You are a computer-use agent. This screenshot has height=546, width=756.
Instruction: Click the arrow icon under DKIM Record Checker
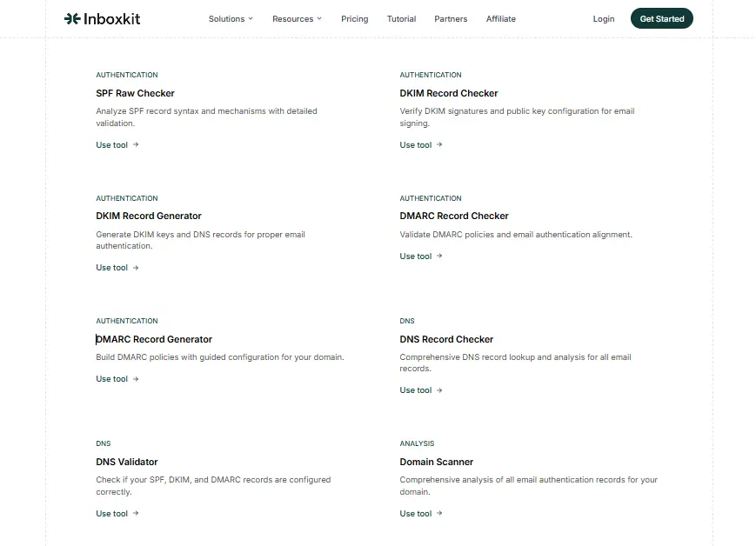(x=438, y=145)
